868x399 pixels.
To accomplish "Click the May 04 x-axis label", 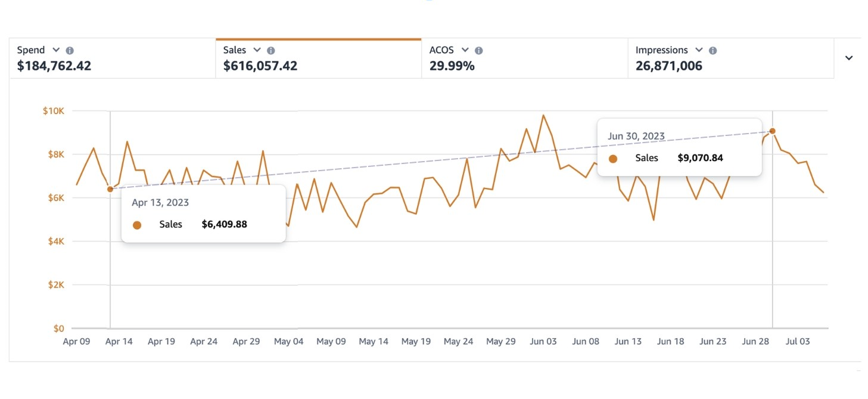I will pyautogui.click(x=289, y=342).
